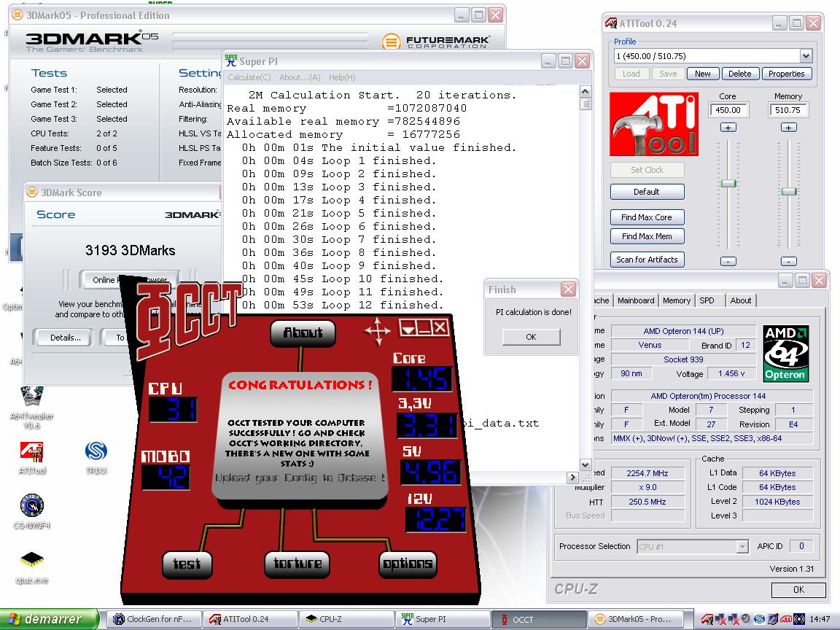Viewport: 840px width, 630px height.
Task: Switch to 3DMark05 taskbar button
Action: [636, 619]
